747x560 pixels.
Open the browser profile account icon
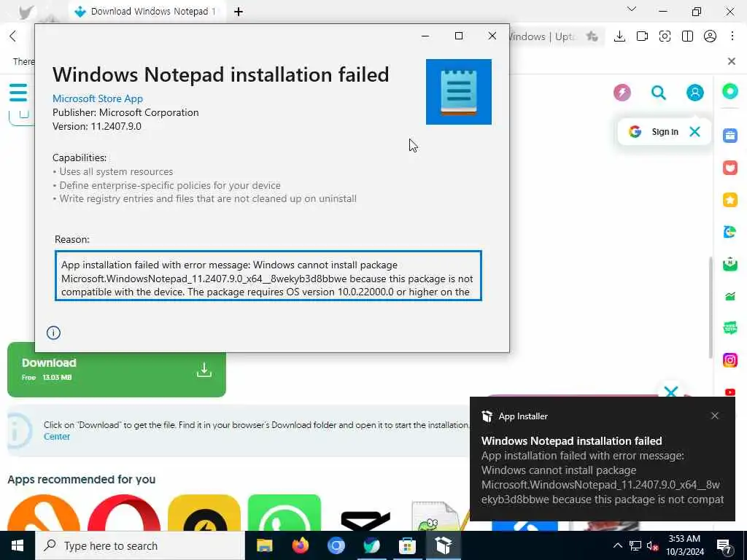tap(710, 36)
